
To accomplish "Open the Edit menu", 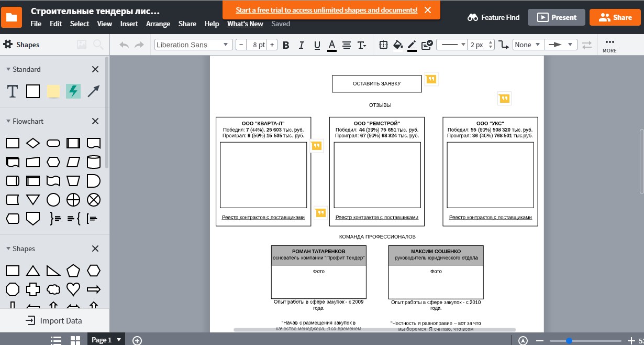I will pyautogui.click(x=55, y=24).
